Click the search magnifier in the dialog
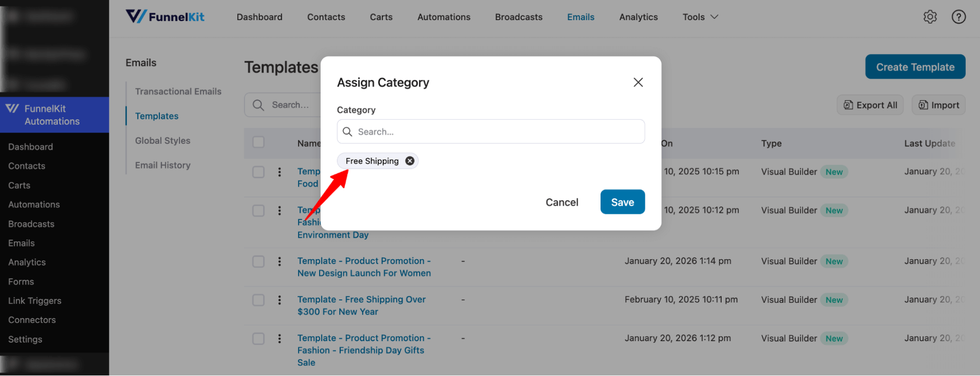This screenshot has height=376, width=980. click(348, 132)
